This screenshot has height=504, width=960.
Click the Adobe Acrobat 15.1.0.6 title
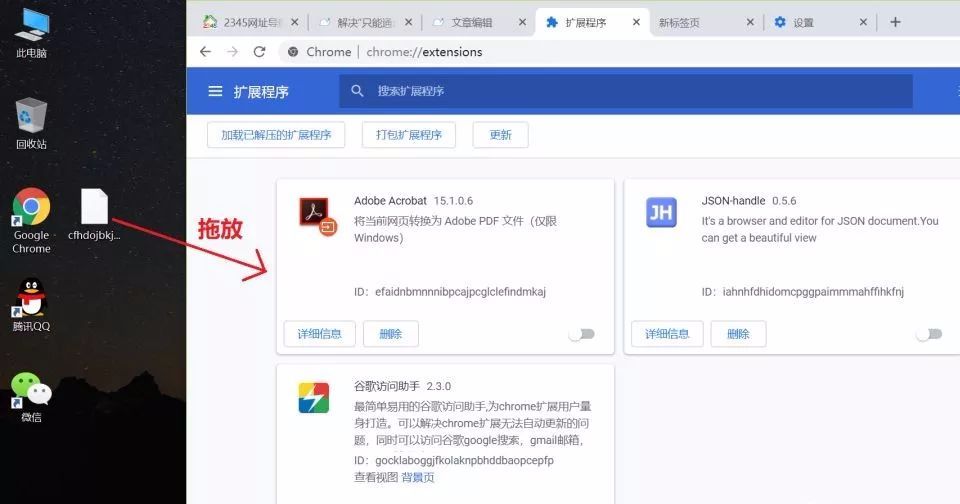[413, 201]
